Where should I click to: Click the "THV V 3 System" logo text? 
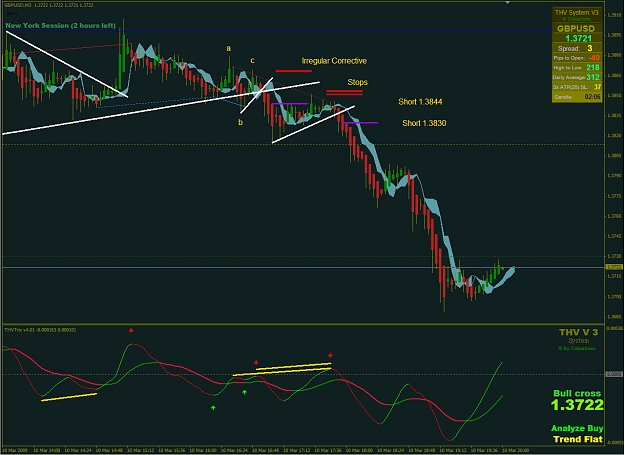coord(578,336)
